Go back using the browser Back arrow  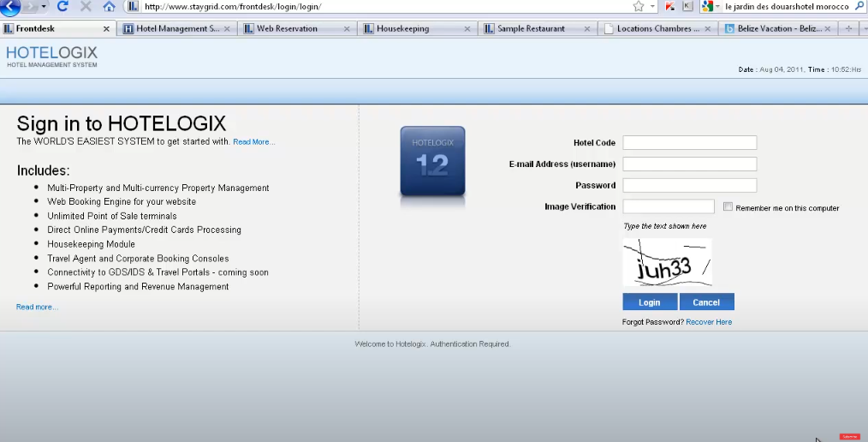pyautogui.click(x=10, y=6)
